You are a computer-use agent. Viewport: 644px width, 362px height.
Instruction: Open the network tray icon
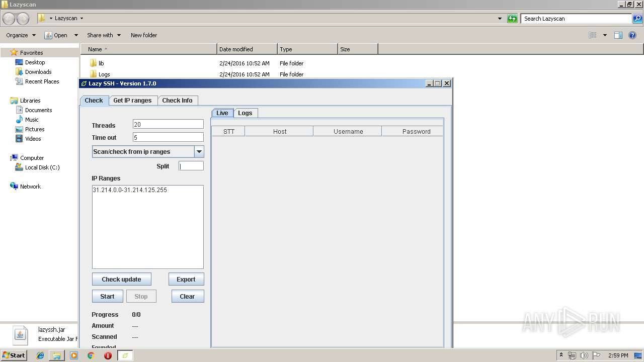tap(572, 355)
